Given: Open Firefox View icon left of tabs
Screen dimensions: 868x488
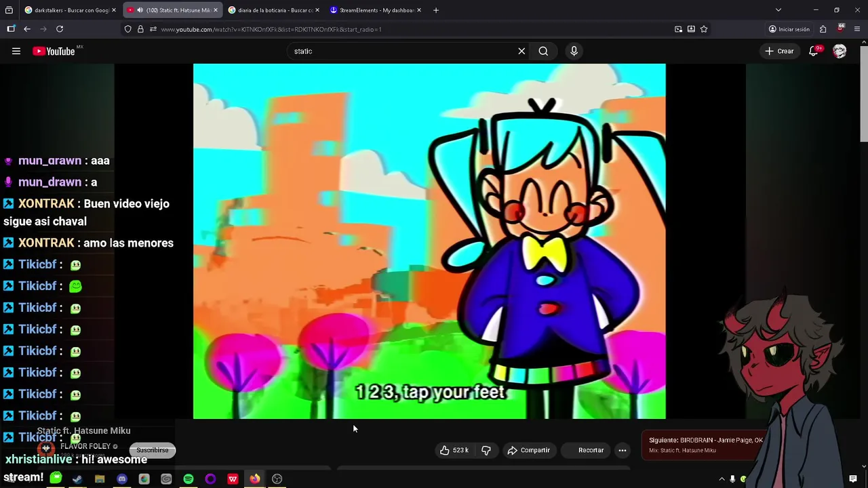Looking at the screenshot, I should [x=9, y=10].
